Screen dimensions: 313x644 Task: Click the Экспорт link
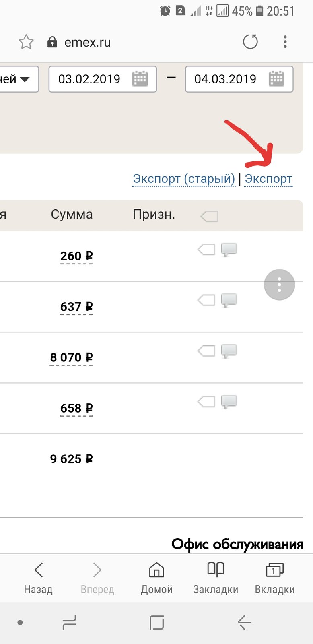[269, 179]
